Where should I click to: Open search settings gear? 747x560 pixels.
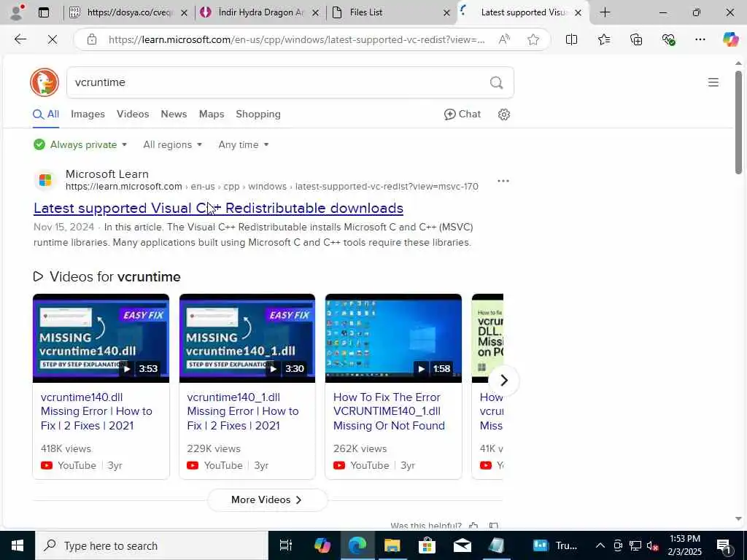click(x=504, y=114)
